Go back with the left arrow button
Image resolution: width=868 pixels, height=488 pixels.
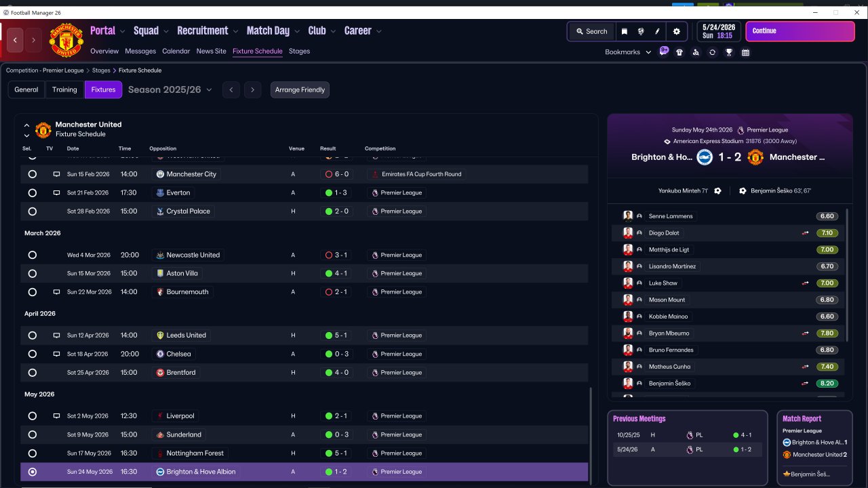pos(15,40)
